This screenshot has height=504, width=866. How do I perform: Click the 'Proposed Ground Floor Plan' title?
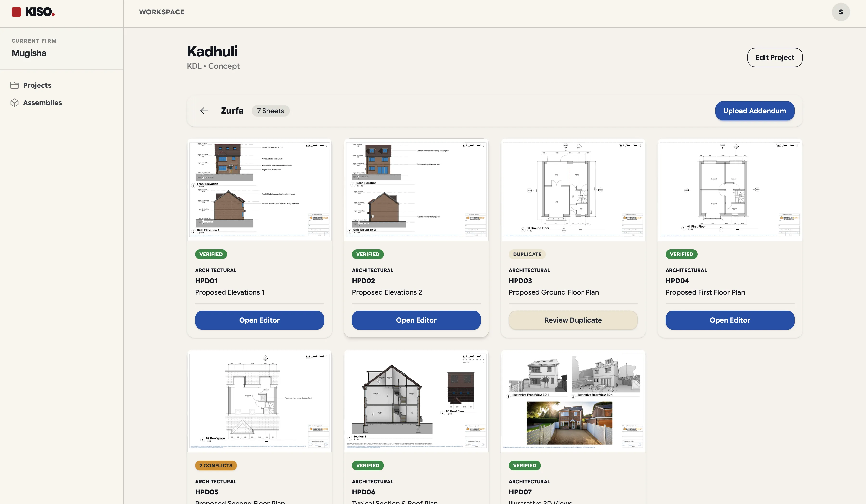554,292
